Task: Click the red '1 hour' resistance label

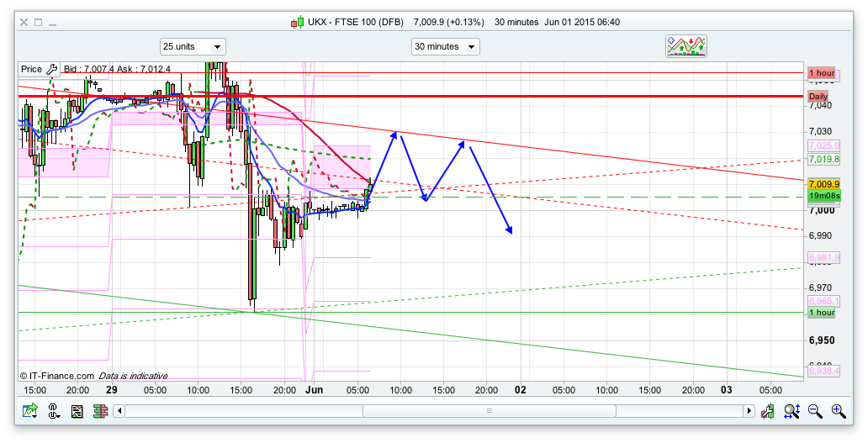Action: [822, 73]
